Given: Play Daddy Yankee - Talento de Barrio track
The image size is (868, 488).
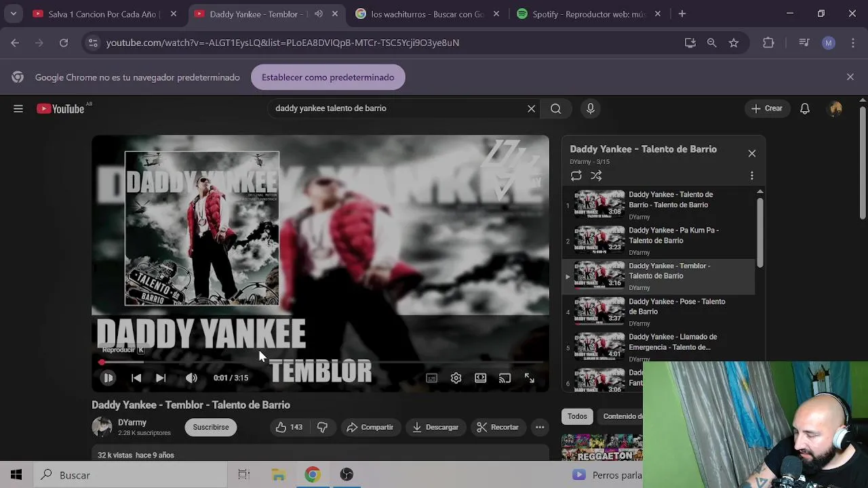Looking at the screenshot, I should pyautogui.click(x=658, y=205).
